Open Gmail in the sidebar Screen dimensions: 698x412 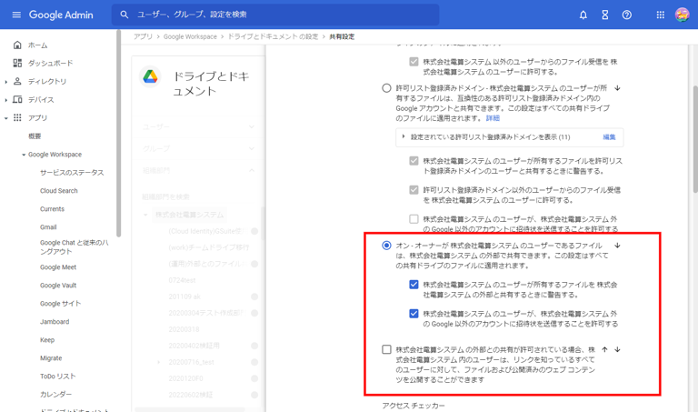(48, 227)
